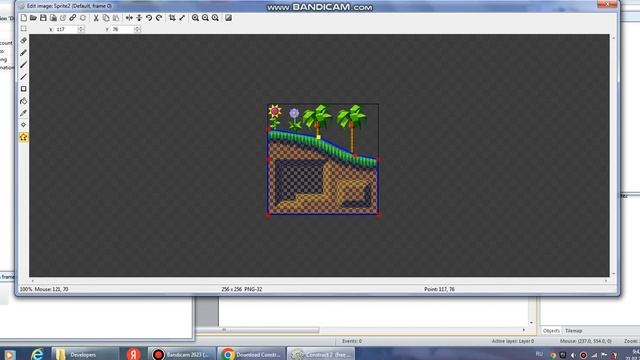Click the vertical scrollbar of the image canvas
640x360 pixels.
(x=613, y=155)
